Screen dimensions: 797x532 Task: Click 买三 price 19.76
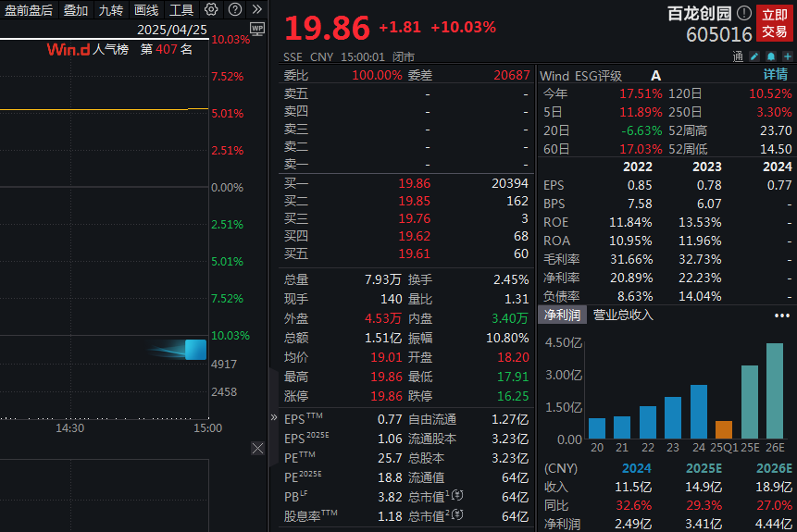pos(415,218)
